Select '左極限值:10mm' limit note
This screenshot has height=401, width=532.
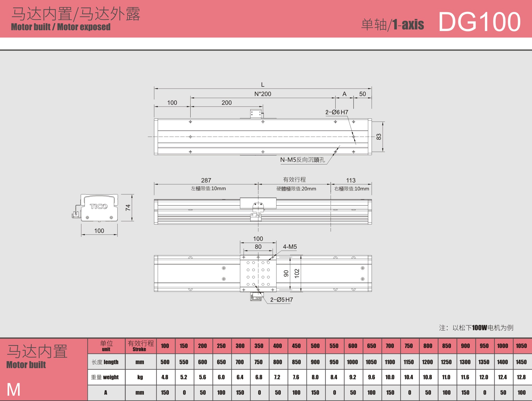click(208, 189)
